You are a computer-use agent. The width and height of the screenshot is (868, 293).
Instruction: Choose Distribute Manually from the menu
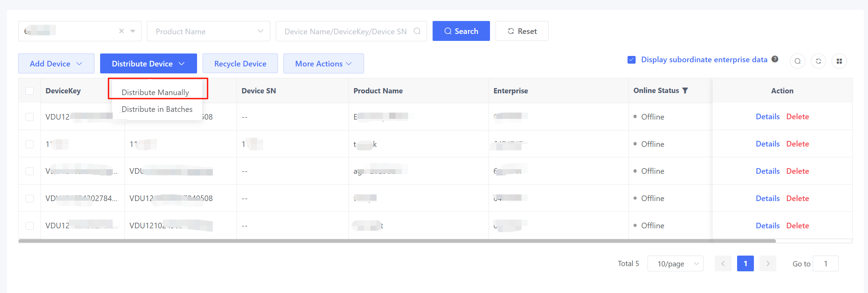(155, 92)
